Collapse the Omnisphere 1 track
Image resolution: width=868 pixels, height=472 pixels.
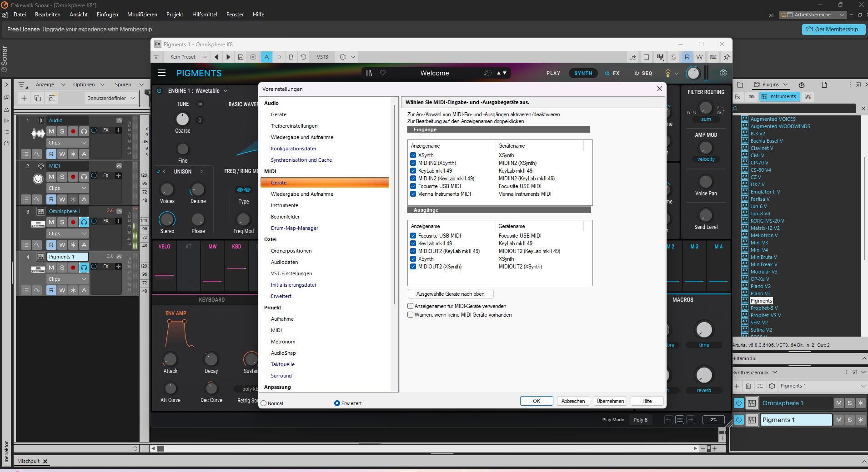[119, 211]
